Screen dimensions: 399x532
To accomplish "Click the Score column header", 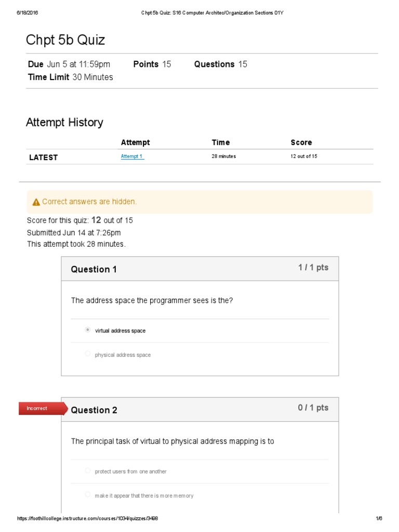I will (x=301, y=142).
